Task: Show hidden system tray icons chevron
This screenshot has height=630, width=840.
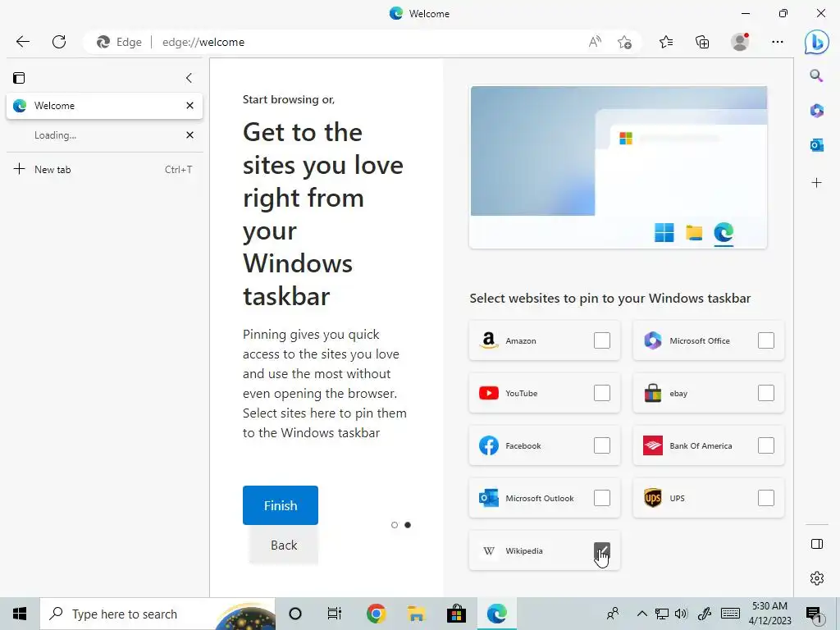Action: pyautogui.click(x=641, y=614)
